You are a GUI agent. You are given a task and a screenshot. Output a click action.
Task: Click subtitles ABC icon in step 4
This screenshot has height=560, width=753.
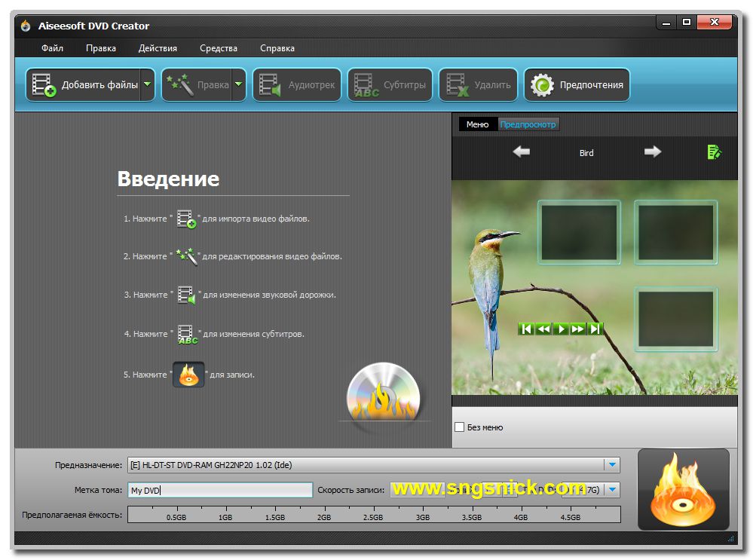point(187,335)
